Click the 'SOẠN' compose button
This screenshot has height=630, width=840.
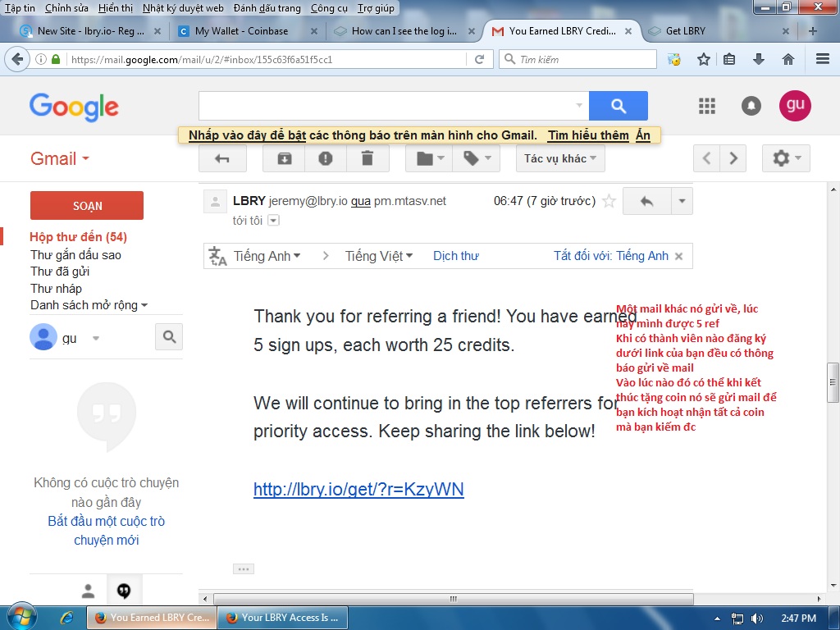[87, 206]
